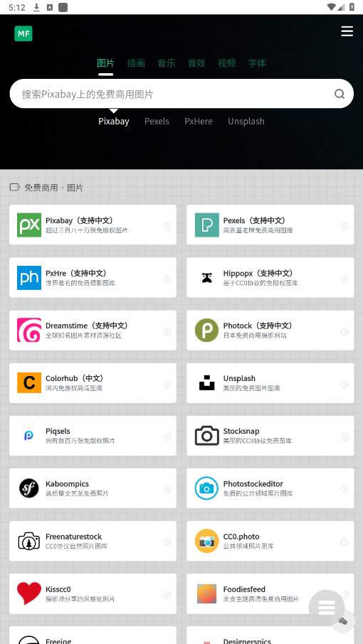
Task: Tap the 免费商用 · 图片 section heading
Action: click(x=53, y=188)
